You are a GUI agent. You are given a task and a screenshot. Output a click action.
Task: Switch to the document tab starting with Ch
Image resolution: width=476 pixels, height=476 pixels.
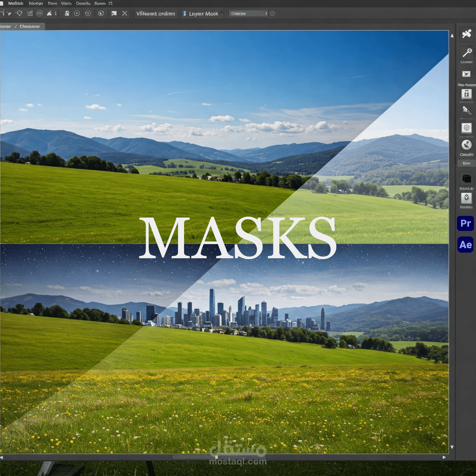pos(30,26)
